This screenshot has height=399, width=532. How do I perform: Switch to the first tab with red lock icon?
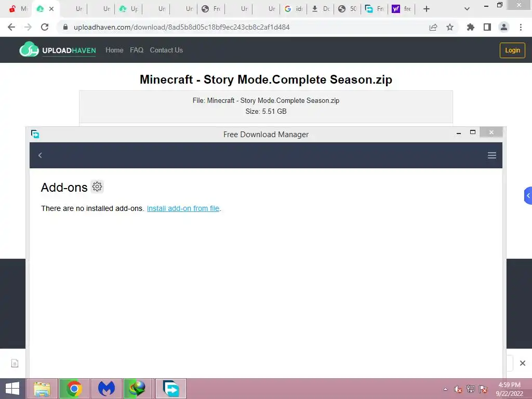17,9
